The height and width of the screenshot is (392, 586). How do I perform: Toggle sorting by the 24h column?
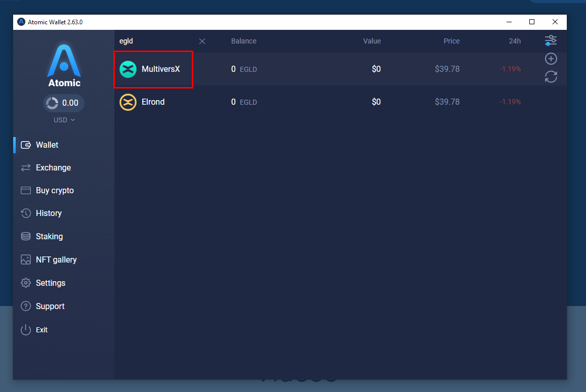pyautogui.click(x=515, y=41)
